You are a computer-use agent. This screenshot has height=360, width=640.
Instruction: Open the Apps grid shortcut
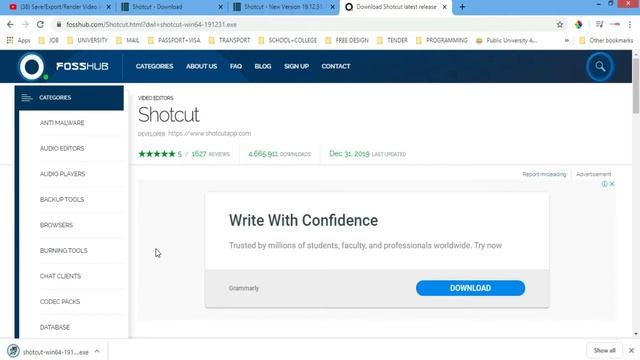click(18, 40)
